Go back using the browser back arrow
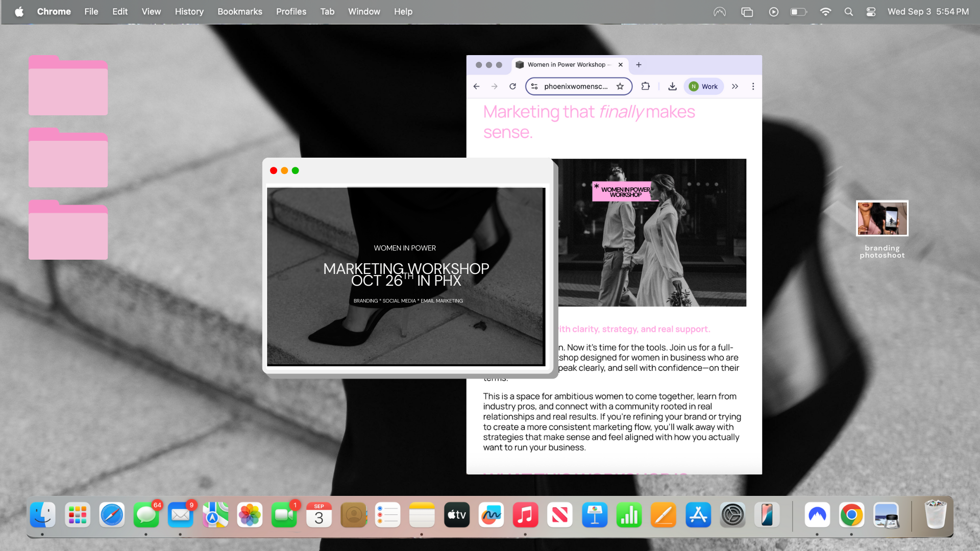Image resolution: width=980 pixels, height=551 pixels. pos(476,86)
